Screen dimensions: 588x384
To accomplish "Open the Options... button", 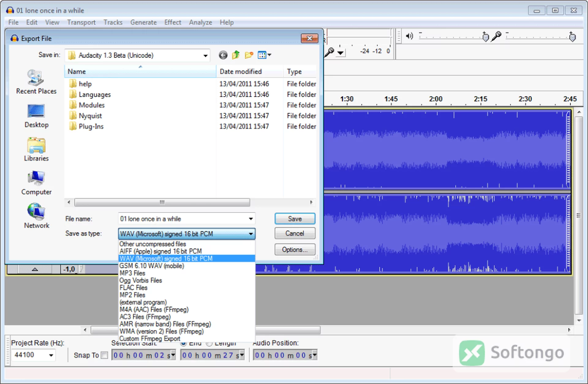I will (295, 250).
